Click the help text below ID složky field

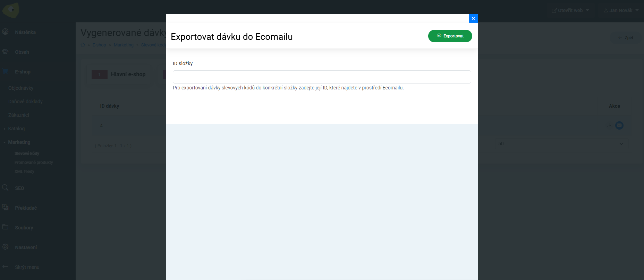[288, 88]
